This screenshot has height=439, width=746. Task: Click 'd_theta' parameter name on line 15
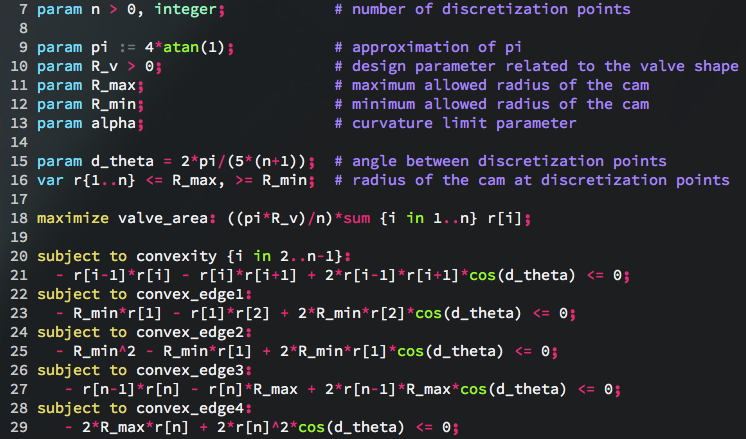(123, 162)
